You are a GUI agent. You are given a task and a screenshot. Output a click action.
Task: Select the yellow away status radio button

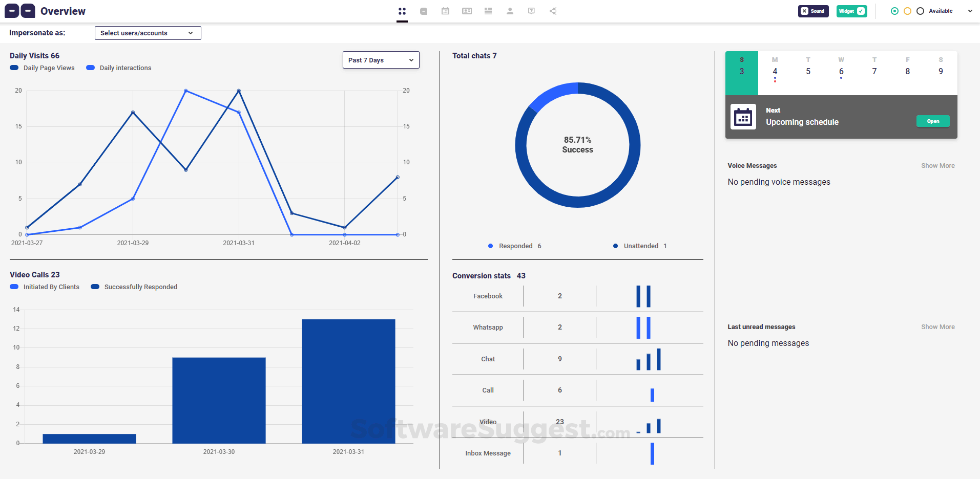pos(907,11)
